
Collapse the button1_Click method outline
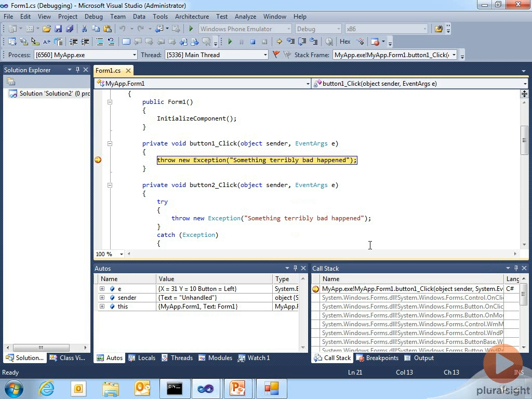110,143
